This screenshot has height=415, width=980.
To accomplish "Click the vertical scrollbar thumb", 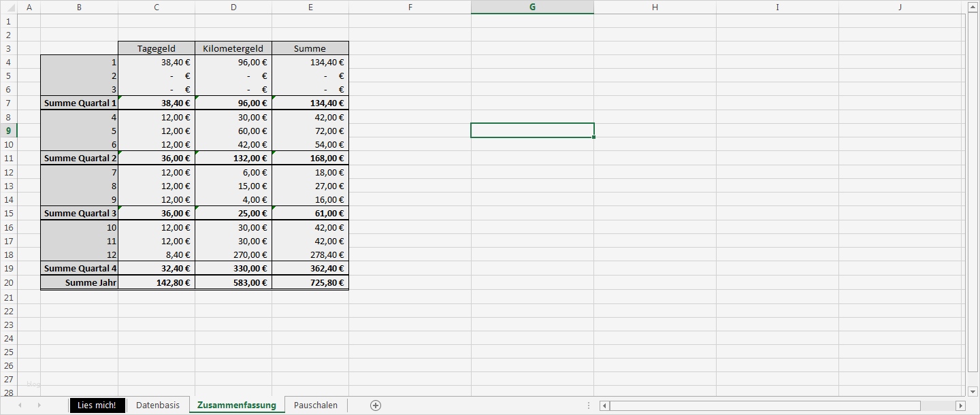I will [x=973, y=192].
